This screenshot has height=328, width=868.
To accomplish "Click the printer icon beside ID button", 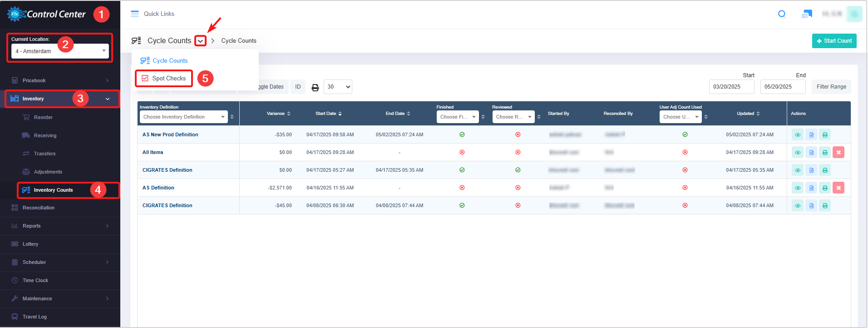I will [315, 87].
